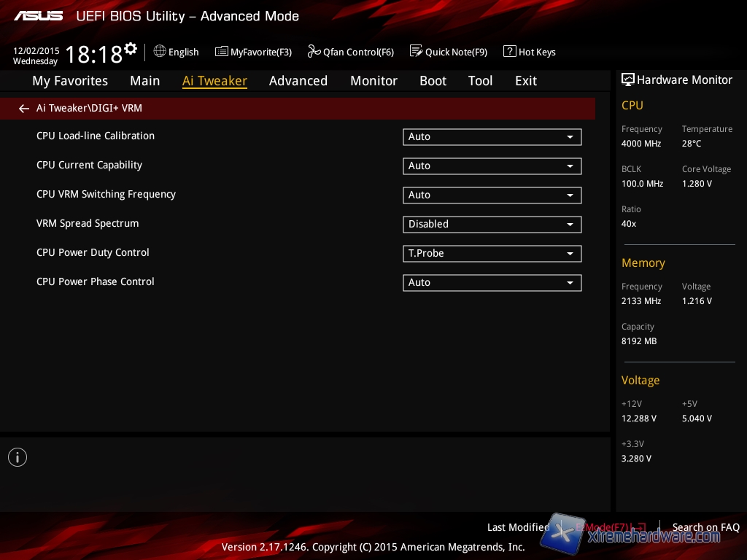Expand CPU VRM Switching Frequency dropdown
The height and width of the screenshot is (560, 747).
tap(492, 195)
